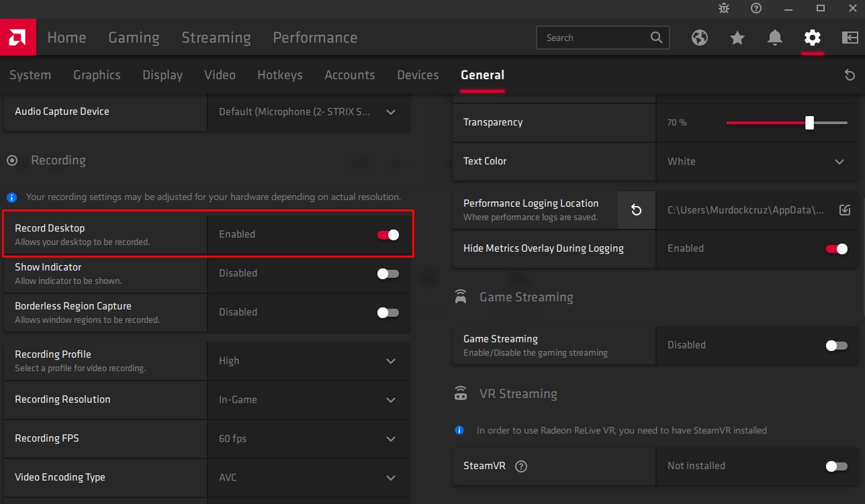
Task: Open notifications with the bell icon
Action: coord(774,38)
